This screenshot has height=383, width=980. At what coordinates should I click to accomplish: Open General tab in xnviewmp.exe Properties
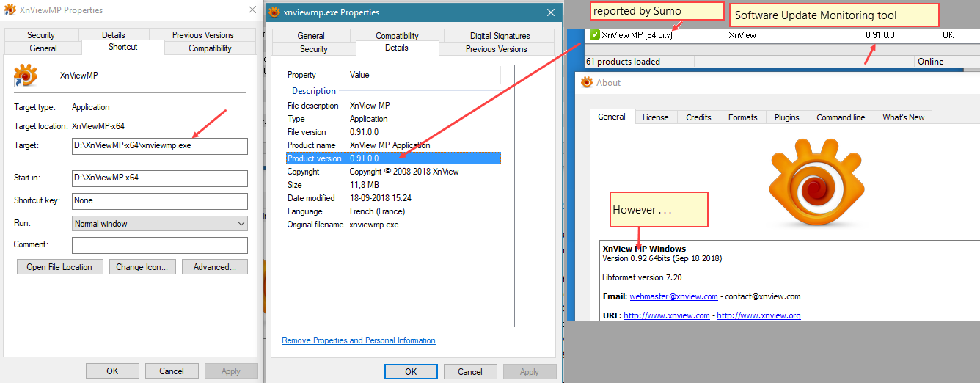pyautogui.click(x=311, y=35)
